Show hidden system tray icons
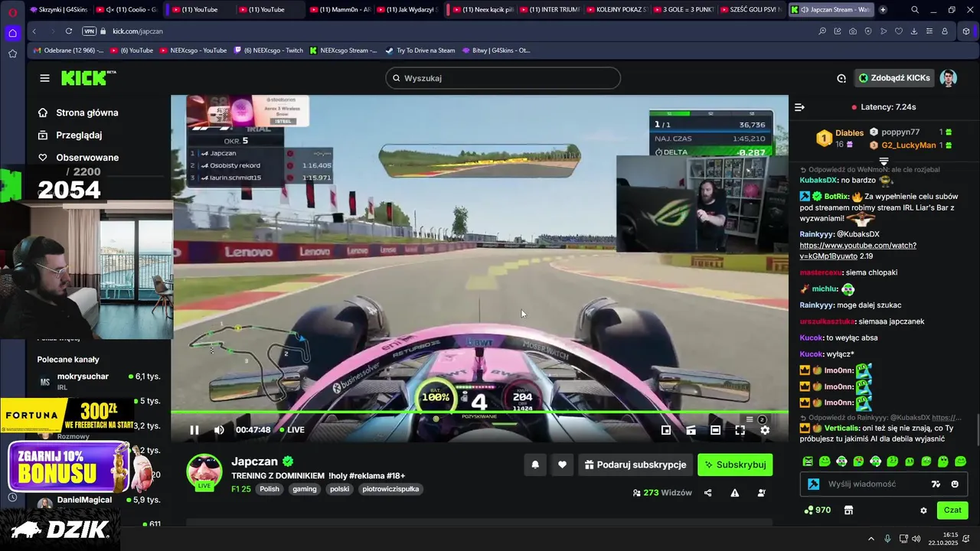980x551 pixels. point(871,539)
